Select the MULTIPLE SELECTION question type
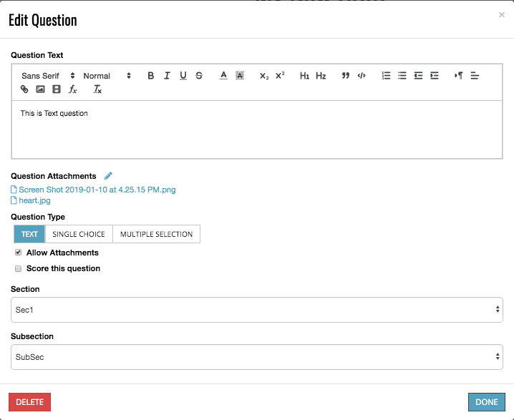Viewport: 514px width, 420px height. coord(156,234)
